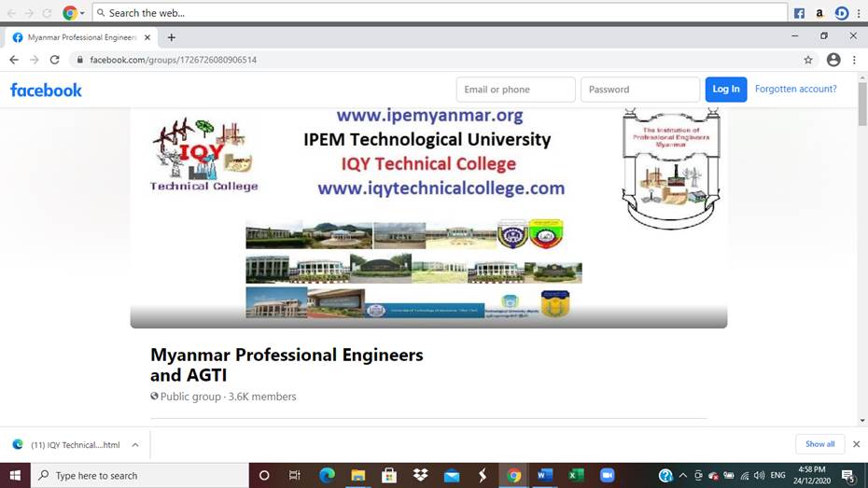Screen dimensions: 868x488
Task: Click the Facebook logo
Action: click(x=46, y=91)
